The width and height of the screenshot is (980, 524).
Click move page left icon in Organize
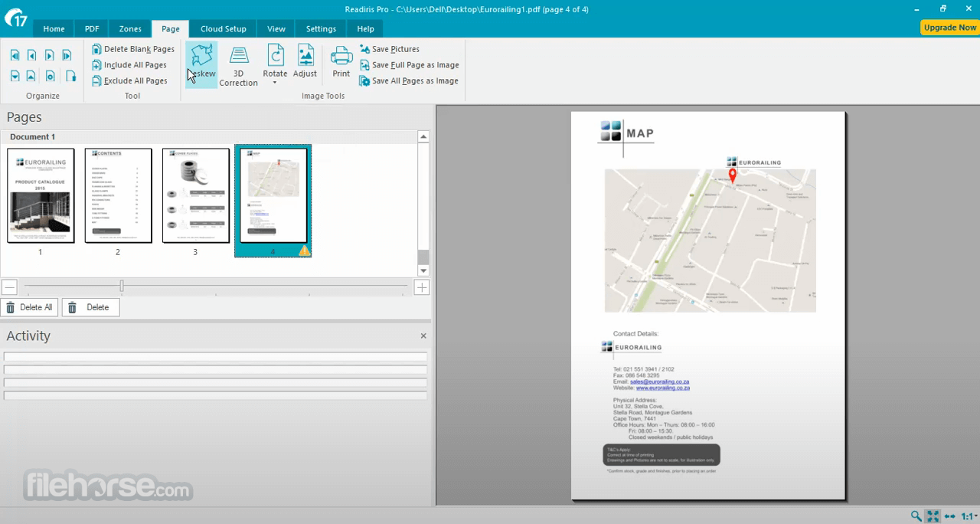pos(32,54)
